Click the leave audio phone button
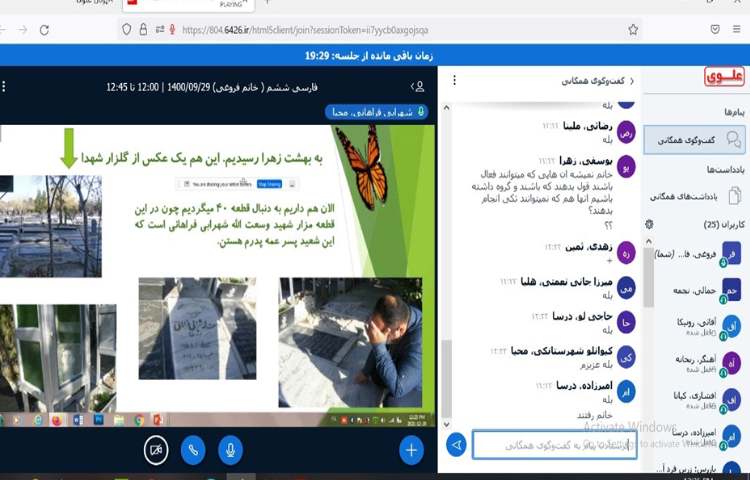This screenshot has width=750, height=480. 193,450
